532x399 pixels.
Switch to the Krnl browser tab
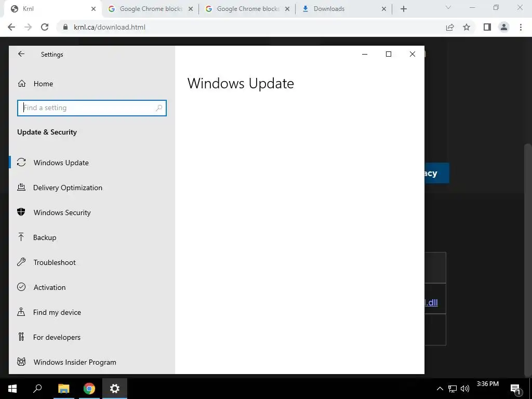click(x=52, y=9)
